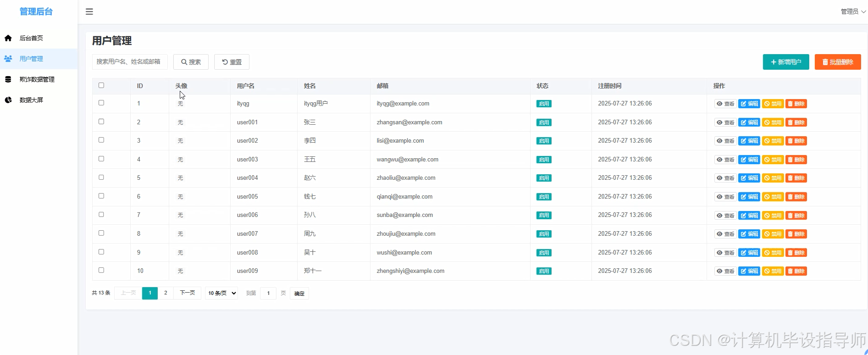Screen dimensions: 868x355
Task: Check the box for user005 row
Action: (x=101, y=196)
